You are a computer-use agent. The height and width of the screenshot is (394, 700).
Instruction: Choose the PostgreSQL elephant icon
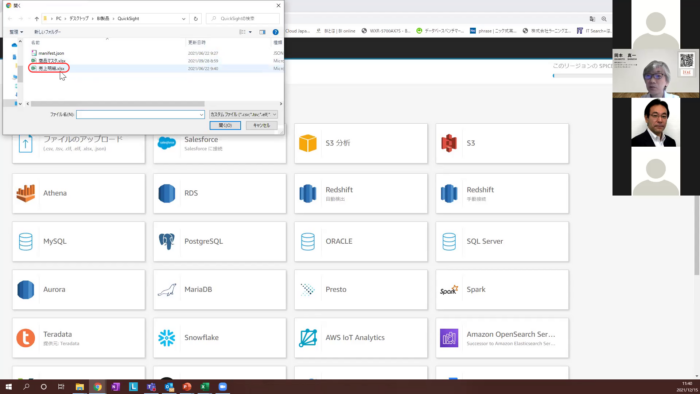click(x=167, y=241)
